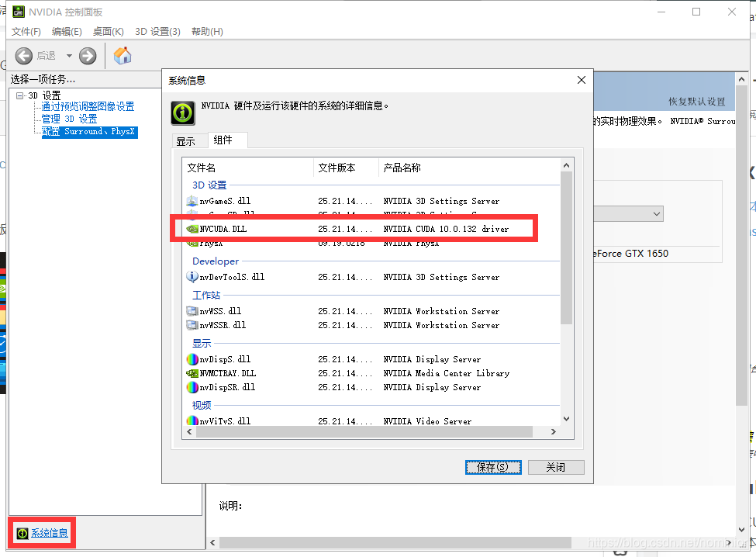Click the component list scroll left arrow

[x=189, y=431]
